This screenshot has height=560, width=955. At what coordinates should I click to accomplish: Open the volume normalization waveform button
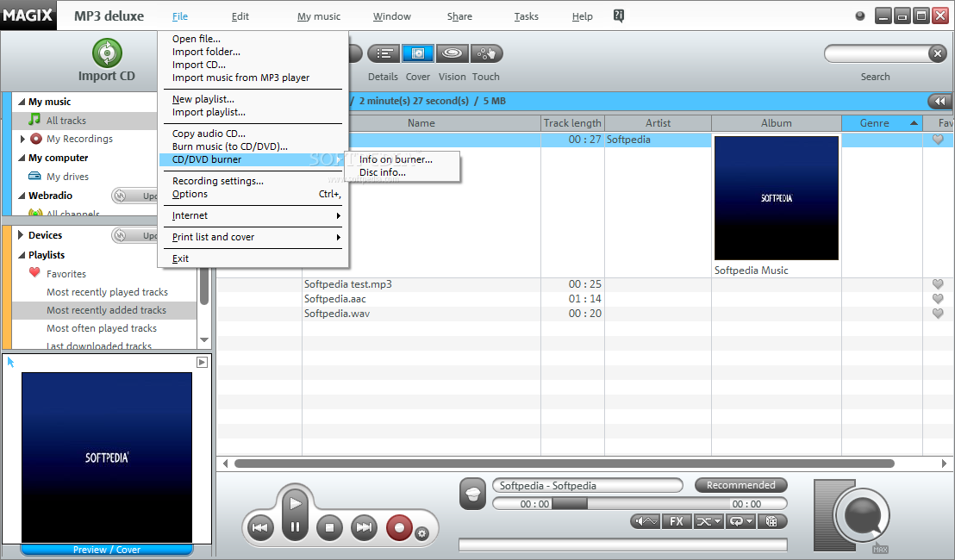[x=646, y=521]
